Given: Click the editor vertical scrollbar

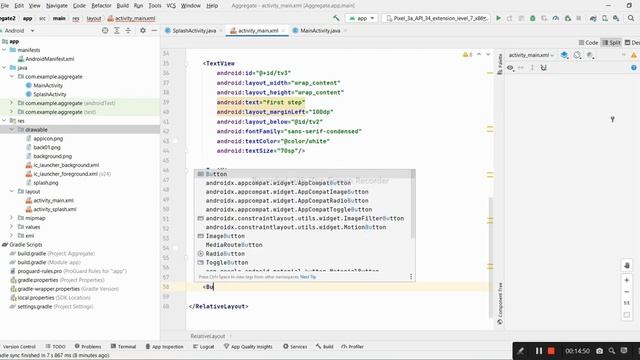Looking at the screenshot, I should point(491,257).
